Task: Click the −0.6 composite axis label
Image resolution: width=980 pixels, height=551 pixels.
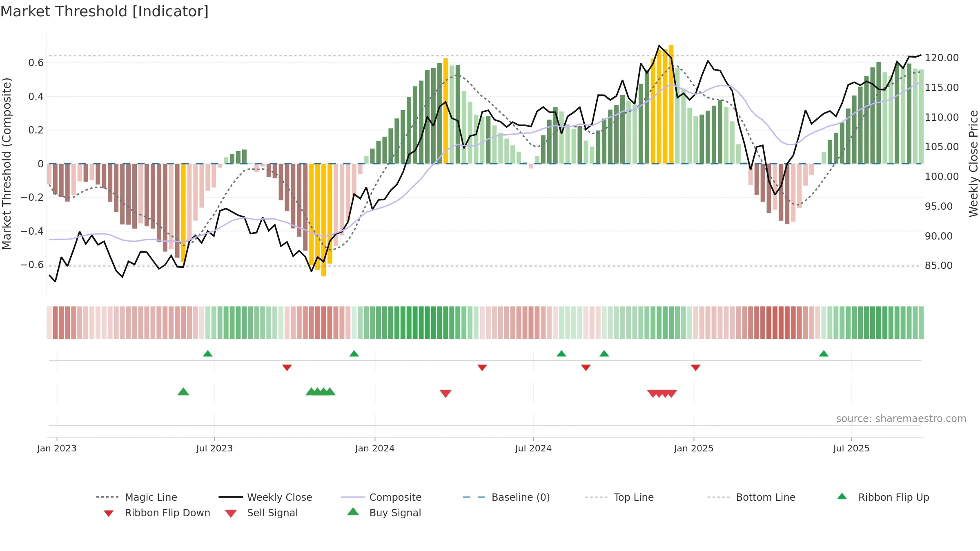Action: [x=32, y=265]
